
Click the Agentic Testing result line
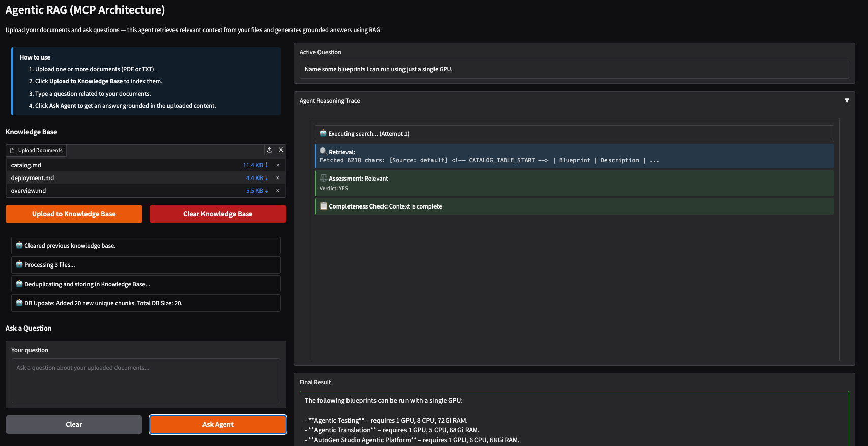(386, 421)
